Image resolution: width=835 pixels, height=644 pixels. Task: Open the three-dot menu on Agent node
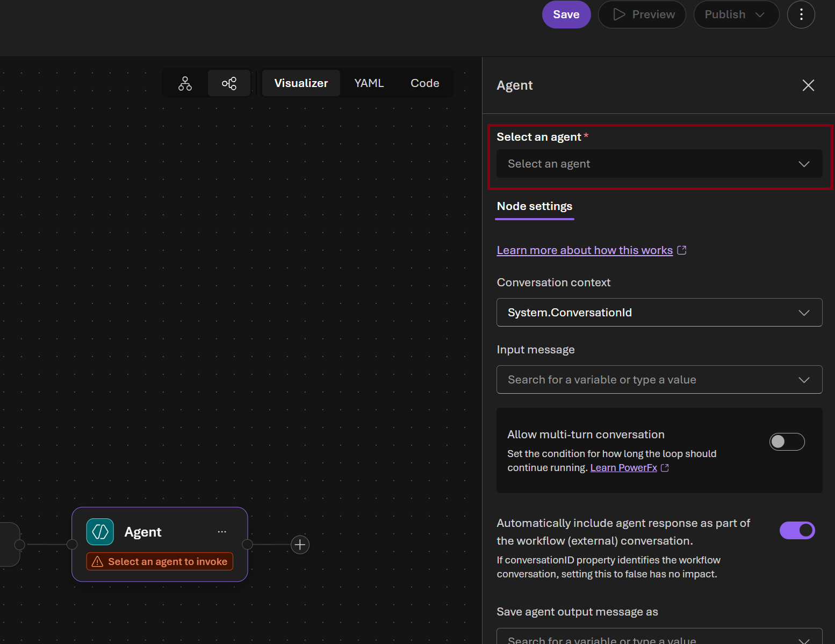tap(222, 532)
